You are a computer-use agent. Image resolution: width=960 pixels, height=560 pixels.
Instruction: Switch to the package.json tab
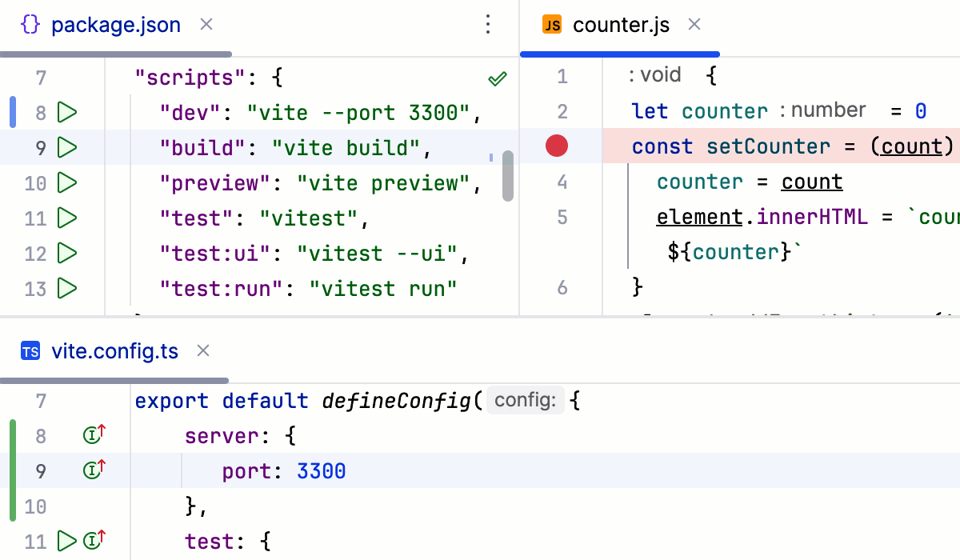(115, 25)
